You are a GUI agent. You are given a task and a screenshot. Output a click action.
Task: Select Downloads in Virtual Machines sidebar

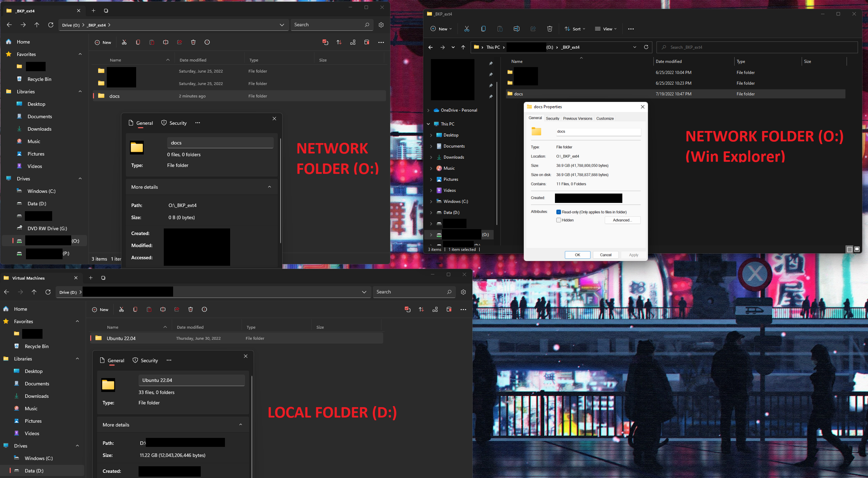(x=37, y=396)
